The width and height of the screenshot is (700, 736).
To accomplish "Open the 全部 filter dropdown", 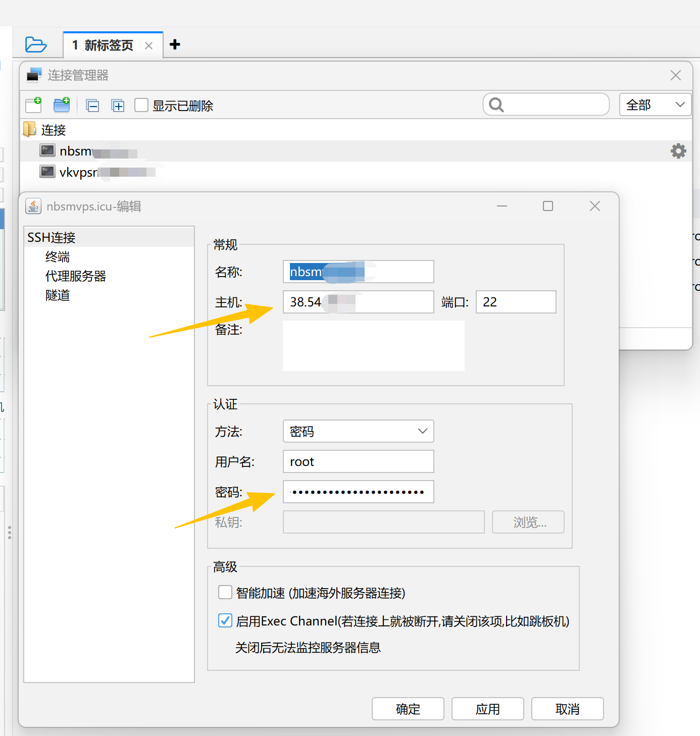I will [x=655, y=105].
